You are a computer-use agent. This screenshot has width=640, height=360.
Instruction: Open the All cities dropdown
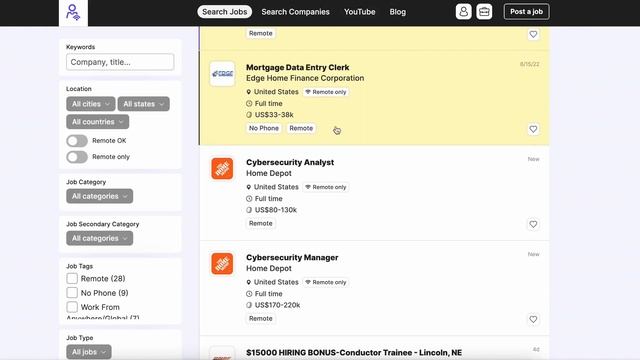91,104
